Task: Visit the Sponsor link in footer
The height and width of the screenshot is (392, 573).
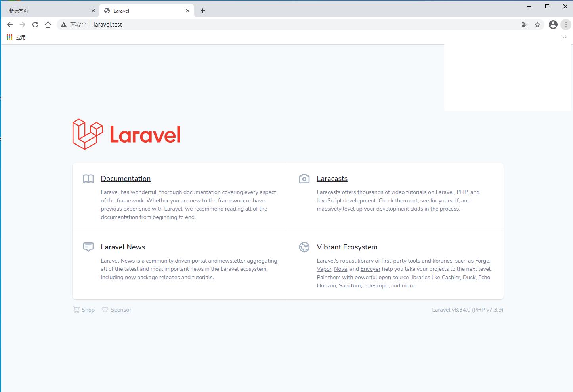Action: [x=121, y=310]
